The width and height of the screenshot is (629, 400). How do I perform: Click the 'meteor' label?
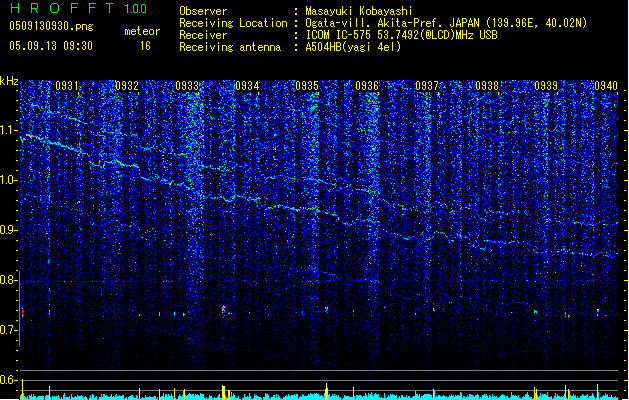pos(142,31)
